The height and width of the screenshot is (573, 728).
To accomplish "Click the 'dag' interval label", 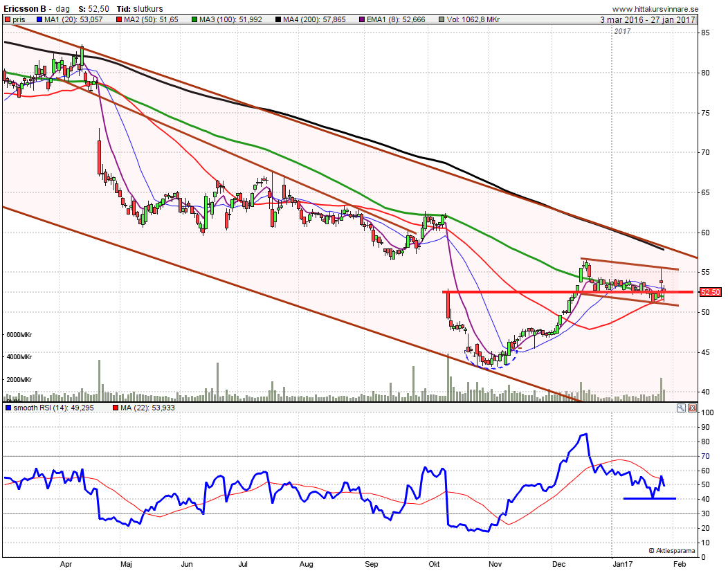I will coord(63,9).
